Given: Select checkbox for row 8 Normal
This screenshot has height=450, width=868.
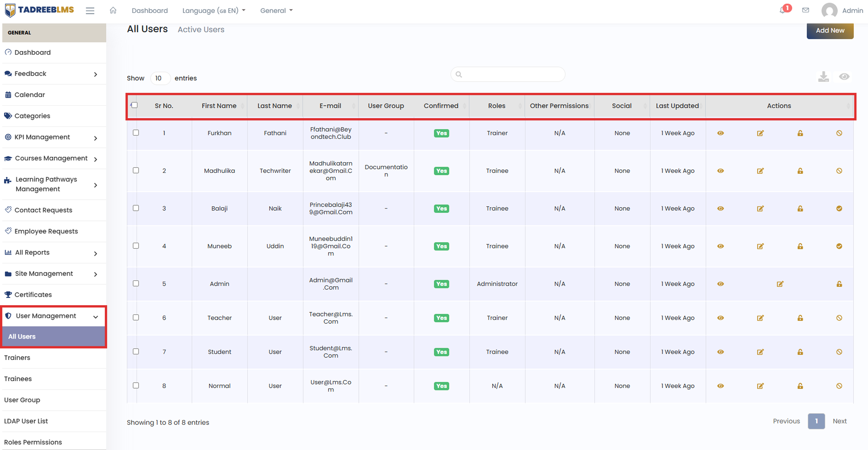Looking at the screenshot, I should click(136, 386).
